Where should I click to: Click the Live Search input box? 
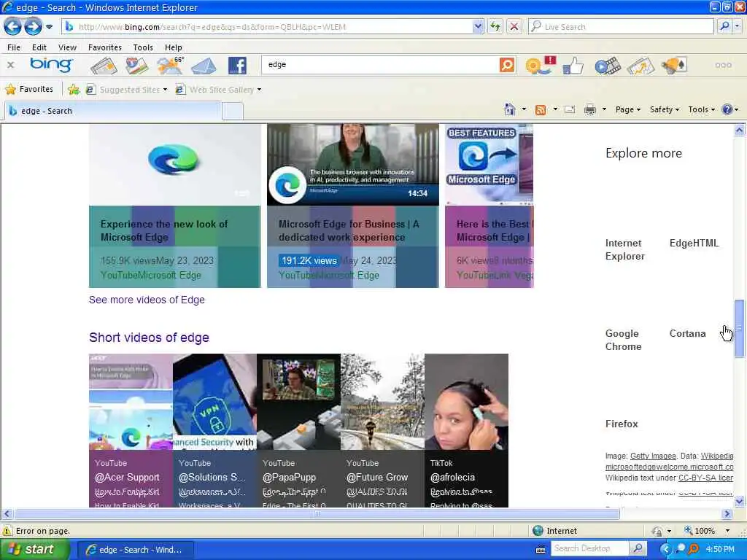click(622, 27)
